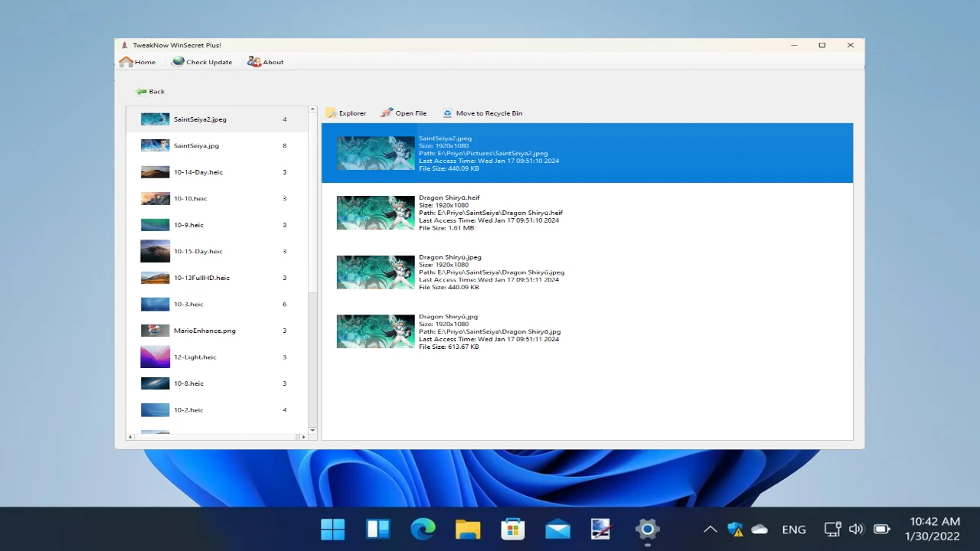Click thumbnail of 12-Light.heic
The height and width of the screenshot is (551, 980).
(155, 357)
